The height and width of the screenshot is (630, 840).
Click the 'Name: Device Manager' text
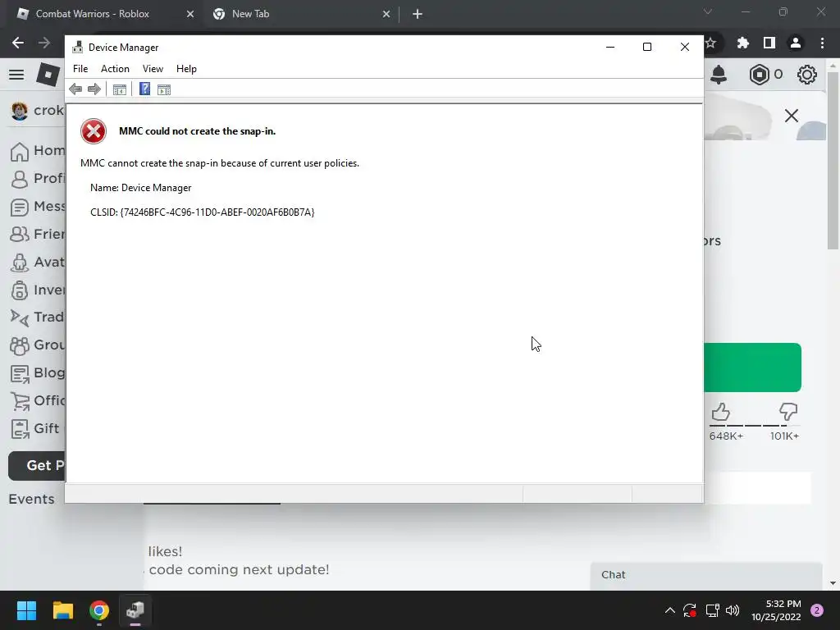141,188
